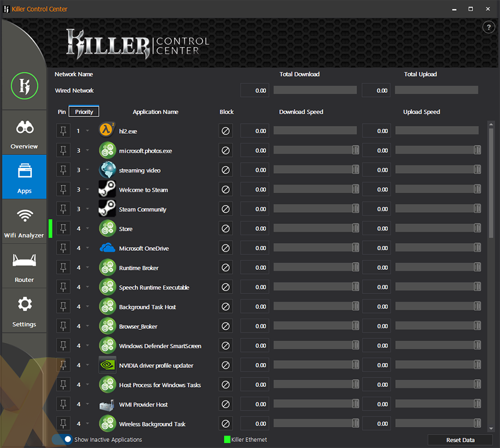
Task: Click the NVIDIA driver profile updater icon
Action: point(107,365)
